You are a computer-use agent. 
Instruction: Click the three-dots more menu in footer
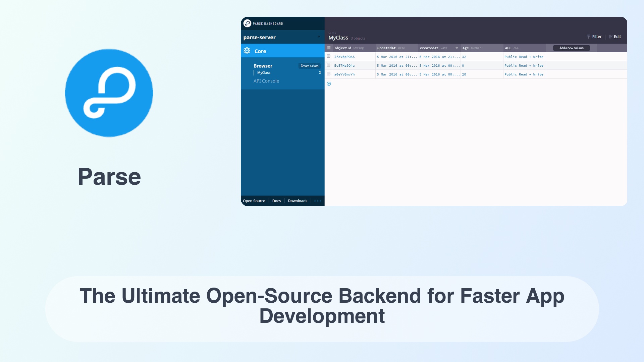click(x=318, y=201)
